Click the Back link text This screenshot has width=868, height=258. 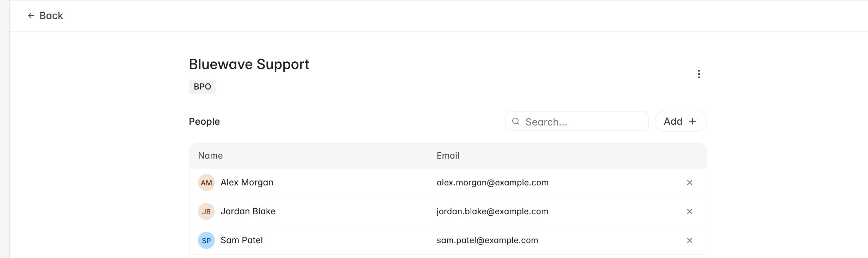pyautogui.click(x=51, y=16)
